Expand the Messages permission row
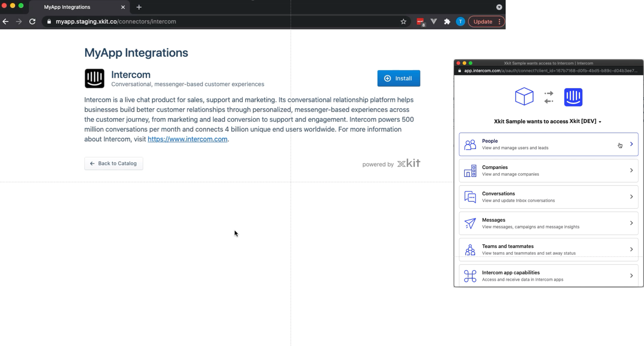 (x=549, y=223)
